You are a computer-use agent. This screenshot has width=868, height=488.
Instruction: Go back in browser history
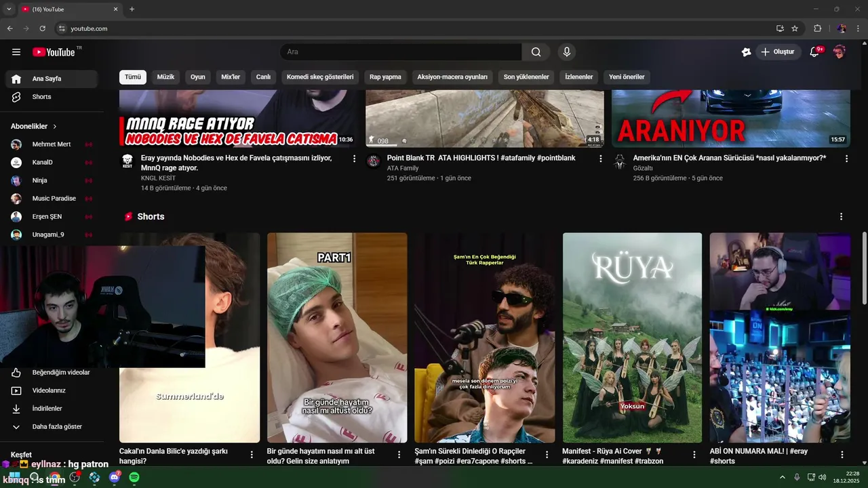(9, 28)
